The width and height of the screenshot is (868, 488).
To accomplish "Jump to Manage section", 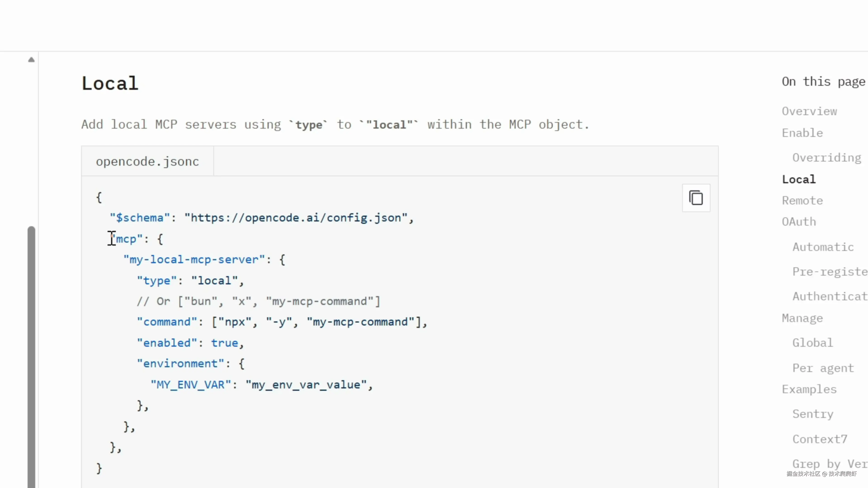I will pyautogui.click(x=802, y=318).
